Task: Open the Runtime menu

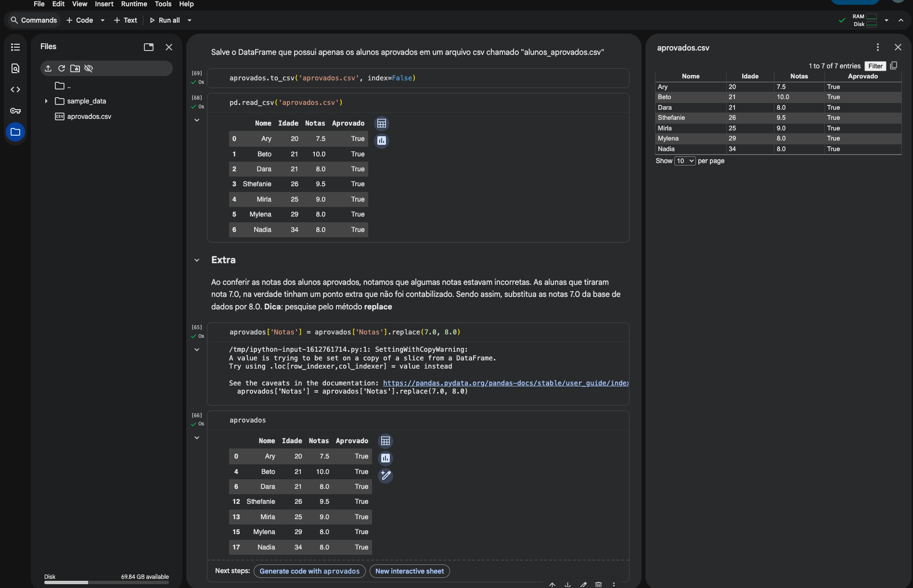Action: coord(134,4)
